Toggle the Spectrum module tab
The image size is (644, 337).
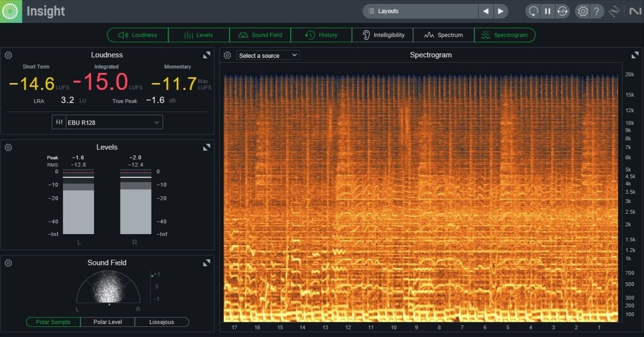443,35
